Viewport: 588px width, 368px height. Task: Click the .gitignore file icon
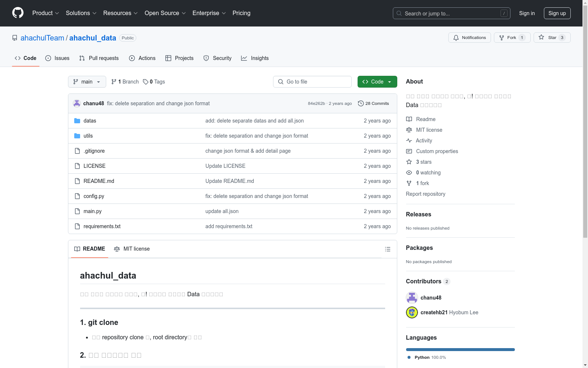(x=77, y=151)
